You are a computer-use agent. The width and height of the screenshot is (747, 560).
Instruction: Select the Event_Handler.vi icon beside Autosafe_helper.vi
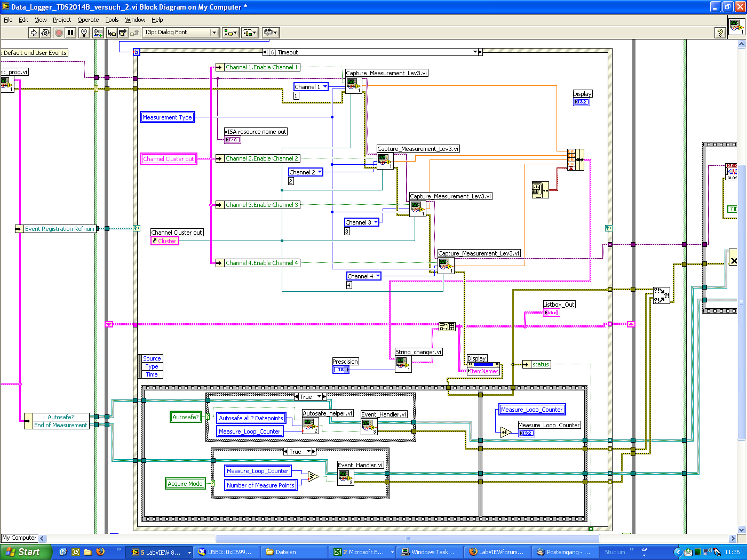pos(369,427)
